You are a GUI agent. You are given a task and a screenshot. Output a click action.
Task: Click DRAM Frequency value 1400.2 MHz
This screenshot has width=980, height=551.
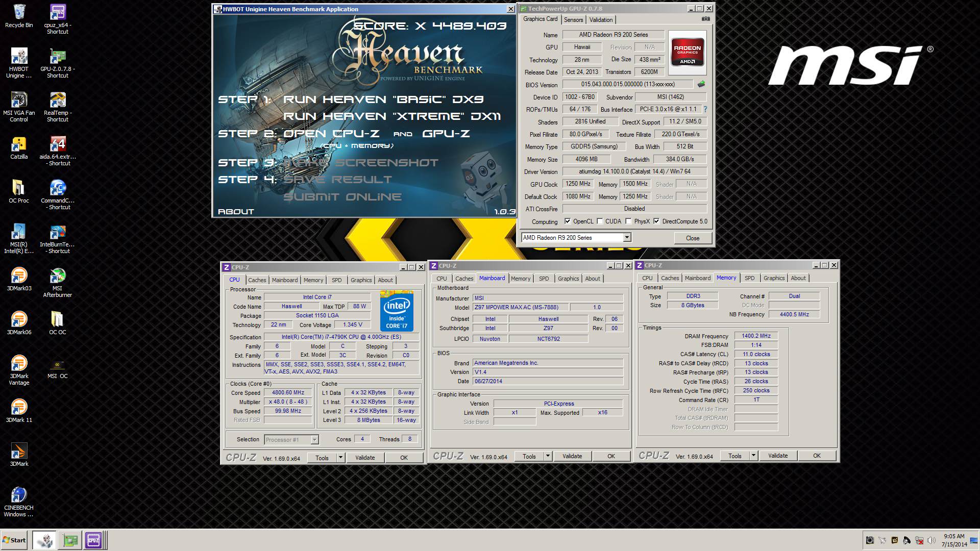tap(756, 336)
